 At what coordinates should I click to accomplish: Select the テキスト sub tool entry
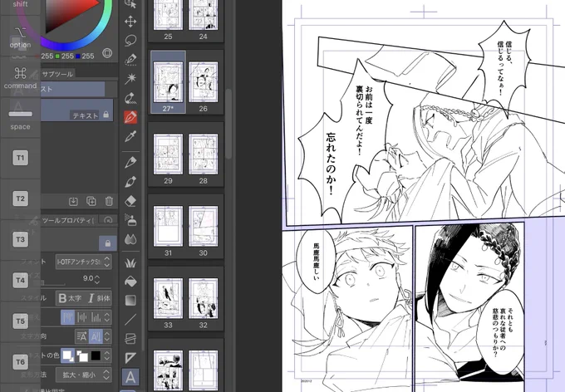click(x=76, y=110)
